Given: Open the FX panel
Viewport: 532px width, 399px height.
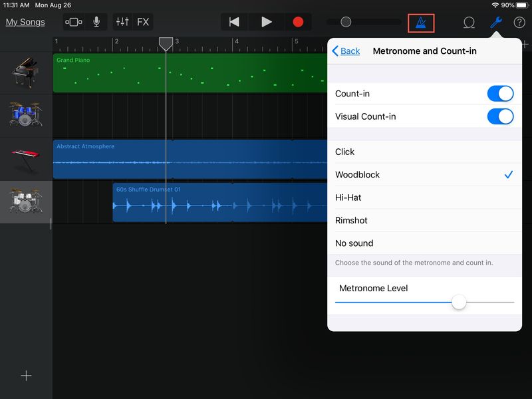Looking at the screenshot, I should tap(143, 22).
